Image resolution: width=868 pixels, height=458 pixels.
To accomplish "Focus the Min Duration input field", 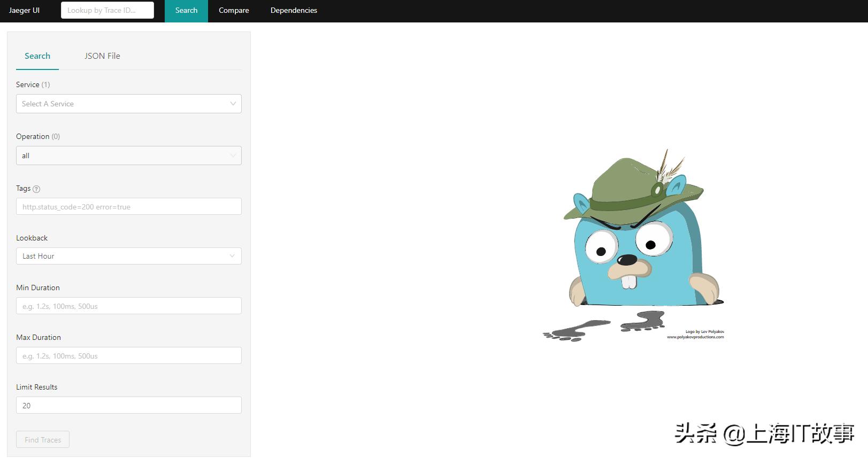I will 129,306.
